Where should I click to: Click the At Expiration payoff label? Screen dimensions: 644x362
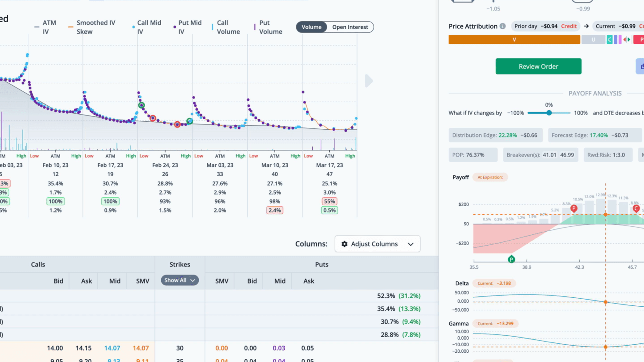[490, 177]
